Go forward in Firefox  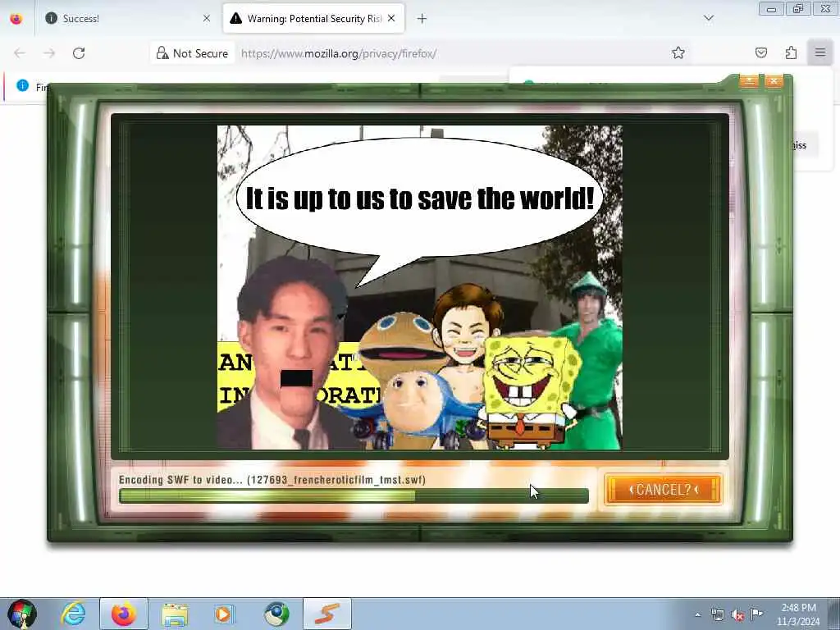click(49, 53)
